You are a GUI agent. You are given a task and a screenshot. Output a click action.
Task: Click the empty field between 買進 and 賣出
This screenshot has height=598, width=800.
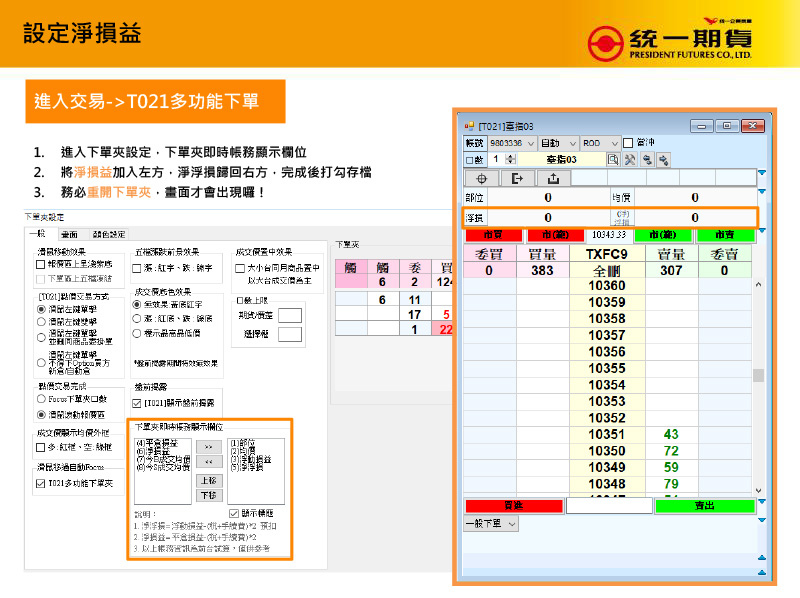pyautogui.click(x=609, y=506)
